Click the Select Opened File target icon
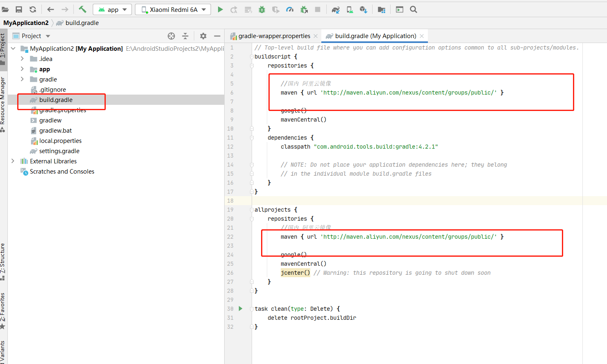This screenshot has height=364, width=607. coord(171,36)
